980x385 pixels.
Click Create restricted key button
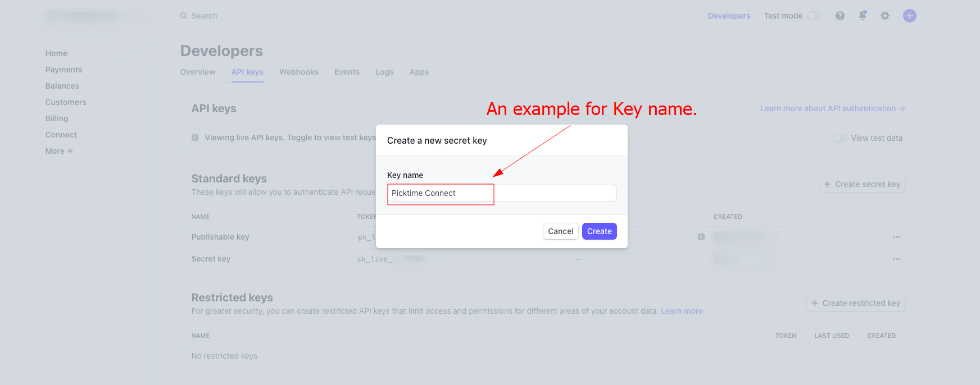point(856,303)
